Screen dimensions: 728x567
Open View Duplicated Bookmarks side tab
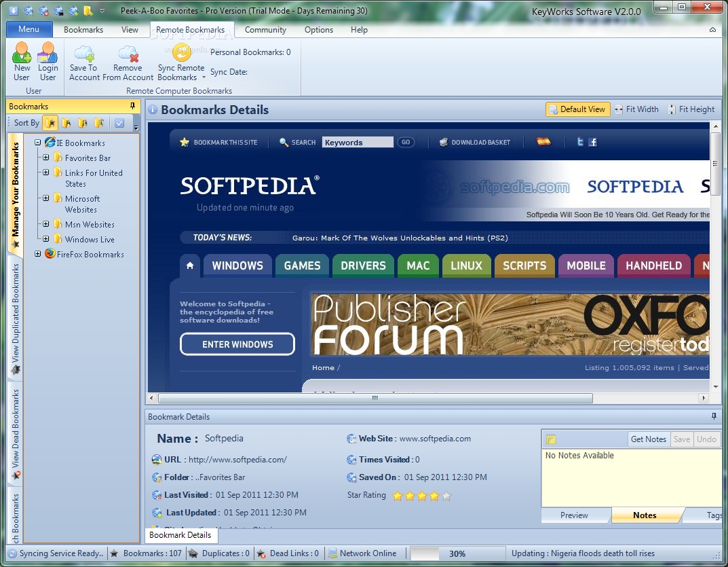point(16,320)
